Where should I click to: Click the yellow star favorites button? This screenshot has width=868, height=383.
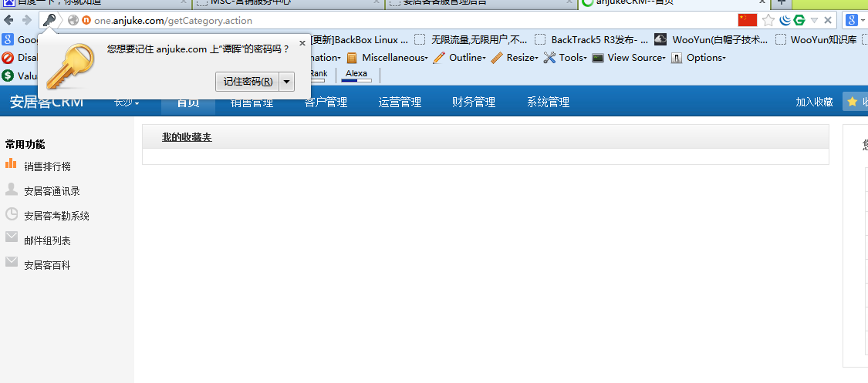(855, 102)
